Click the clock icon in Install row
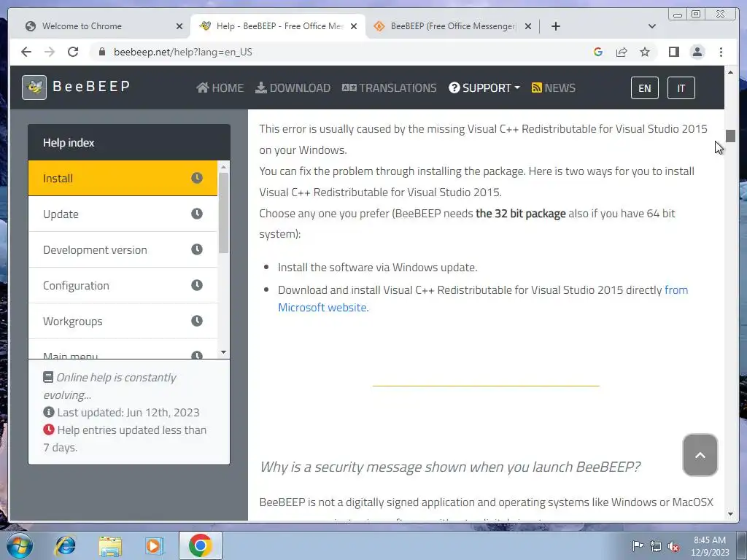This screenshot has width=747, height=560. click(x=197, y=178)
